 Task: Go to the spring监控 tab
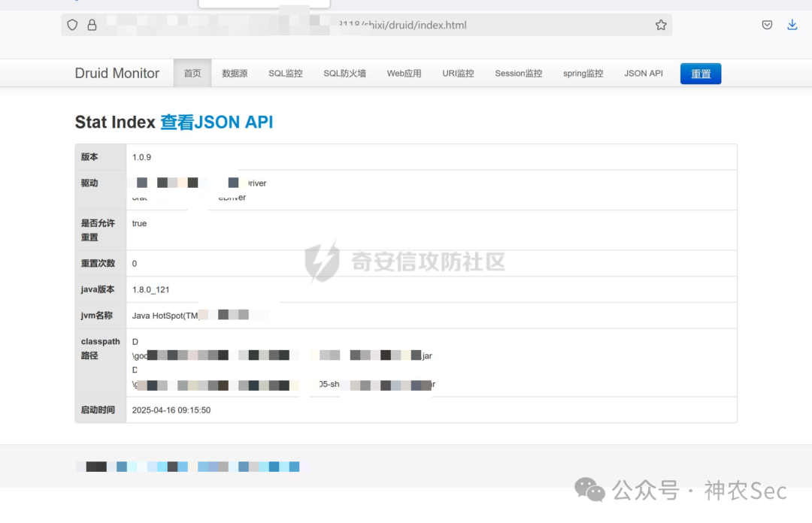point(583,73)
